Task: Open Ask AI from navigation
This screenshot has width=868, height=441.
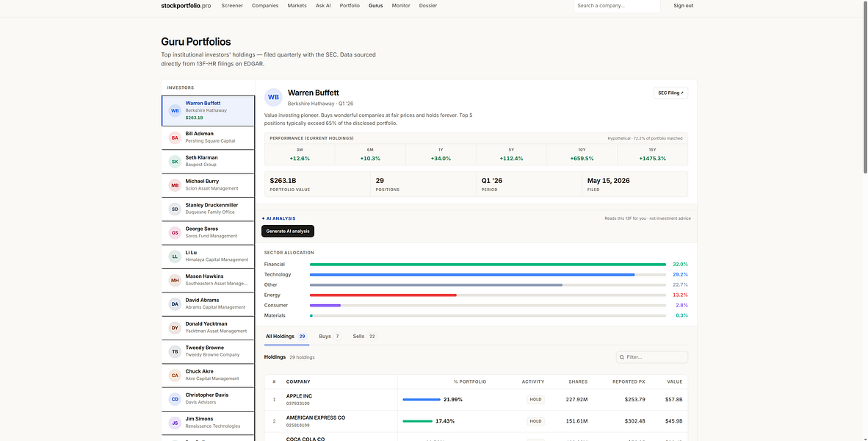Action: [323, 6]
